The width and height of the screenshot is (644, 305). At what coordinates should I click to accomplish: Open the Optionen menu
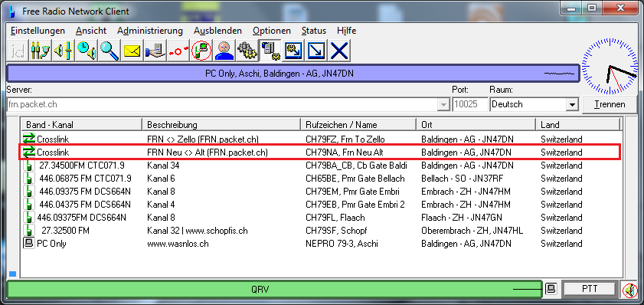(272, 31)
